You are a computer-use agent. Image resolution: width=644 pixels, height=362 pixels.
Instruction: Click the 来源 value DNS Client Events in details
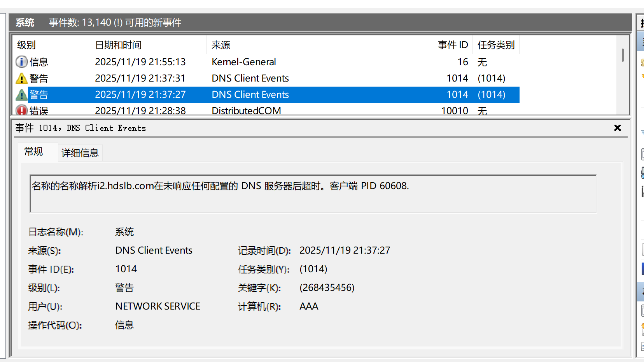[x=154, y=251]
